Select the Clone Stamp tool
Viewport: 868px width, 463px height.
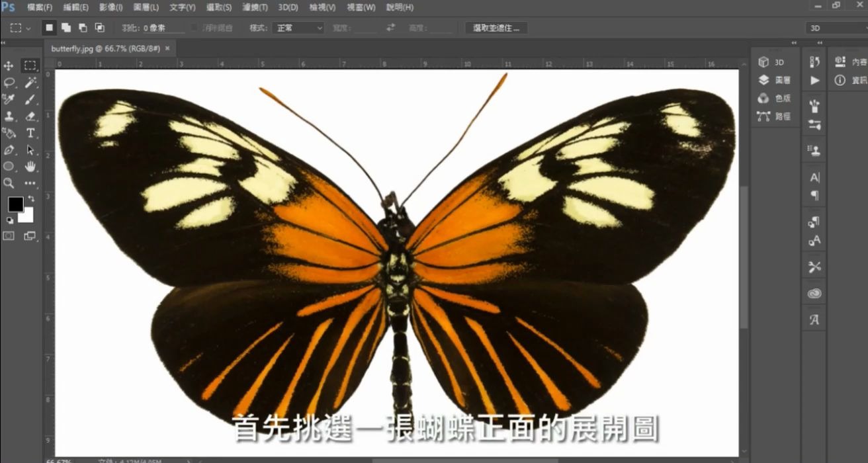tap(9, 116)
